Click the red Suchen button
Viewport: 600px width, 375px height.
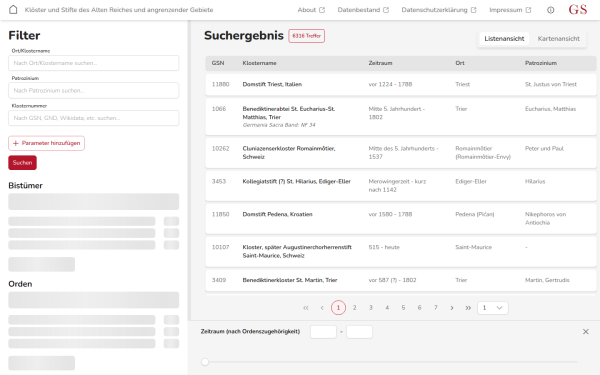(23, 163)
